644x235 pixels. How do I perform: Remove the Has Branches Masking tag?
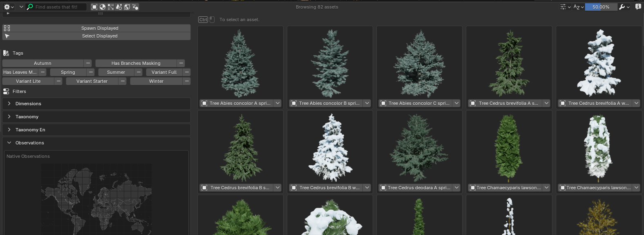[181, 63]
